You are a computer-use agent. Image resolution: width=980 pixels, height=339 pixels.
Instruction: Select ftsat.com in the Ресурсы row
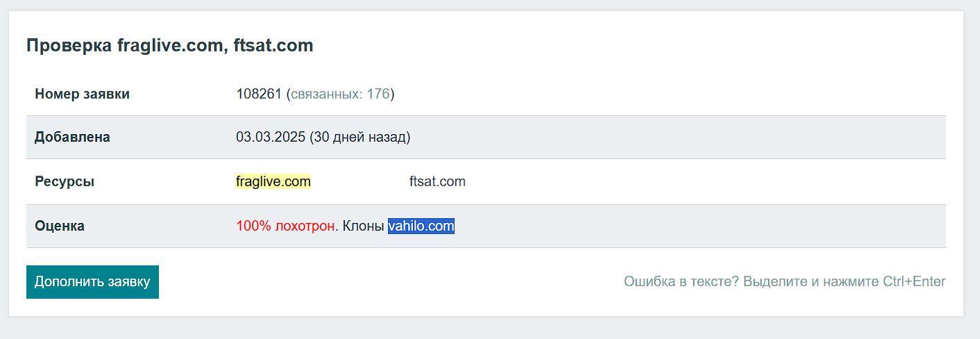pos(437,182)
